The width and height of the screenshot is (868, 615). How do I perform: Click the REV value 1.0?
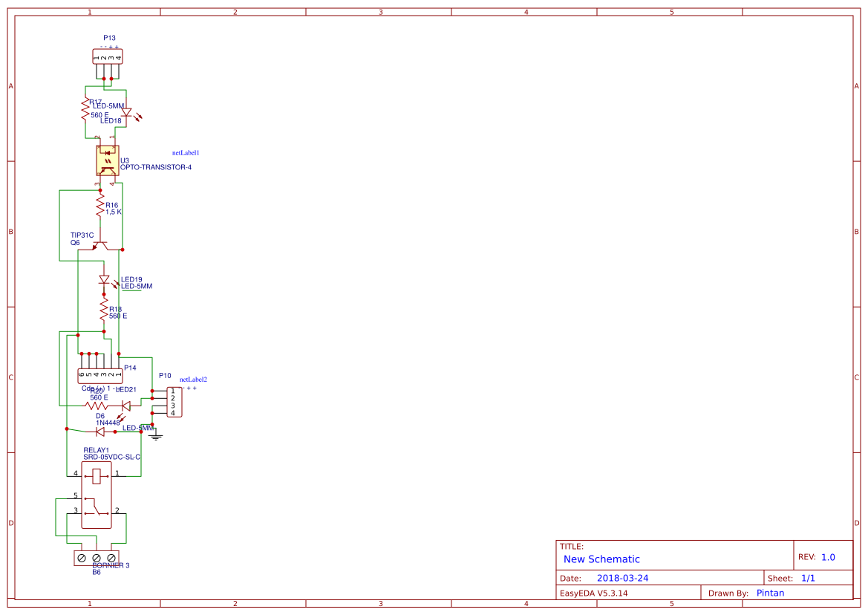pos(828,557)
